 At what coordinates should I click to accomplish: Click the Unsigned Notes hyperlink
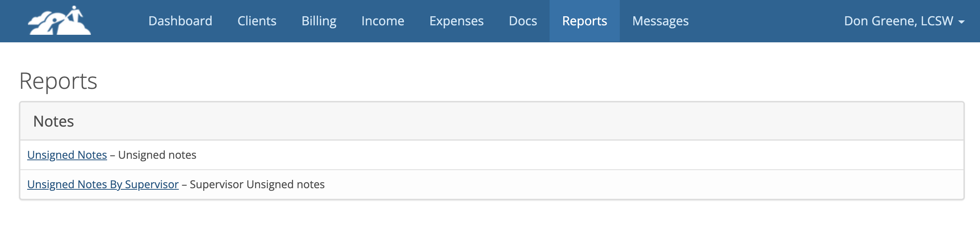click(x=67, y=155)
